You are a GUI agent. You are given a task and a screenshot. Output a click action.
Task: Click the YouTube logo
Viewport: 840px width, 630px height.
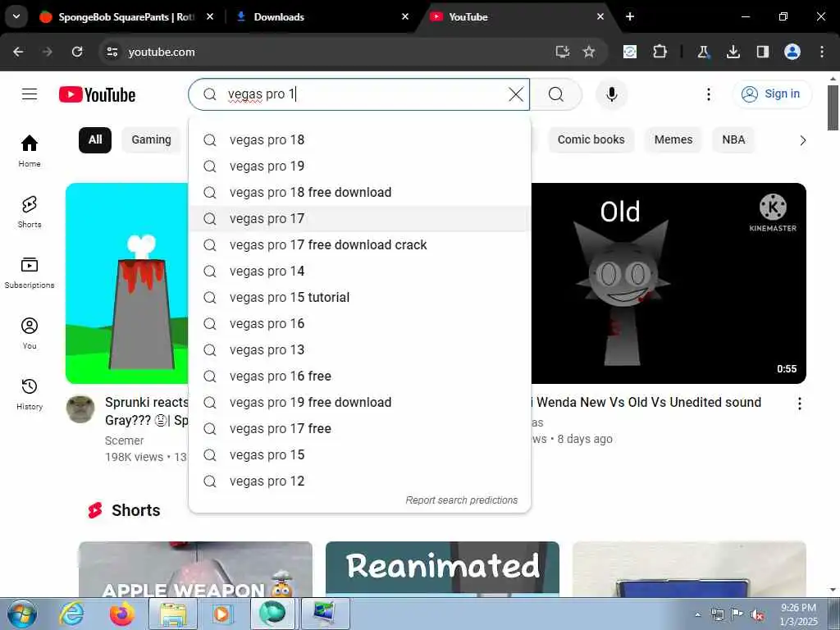[97, 95]
